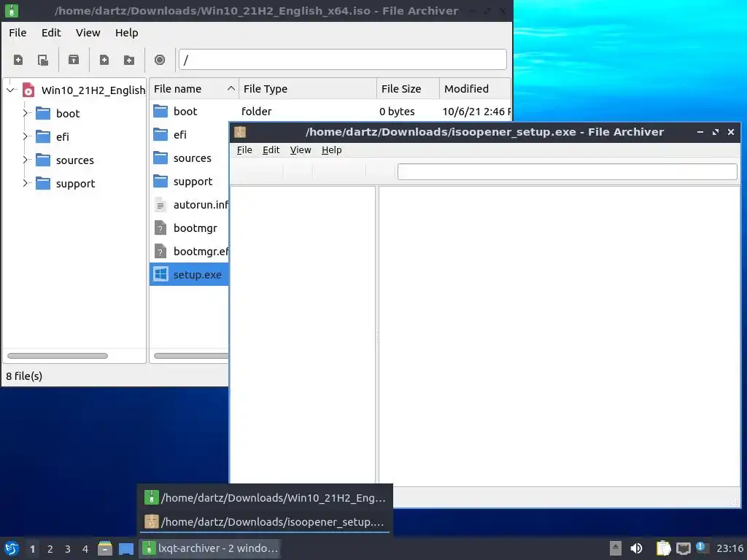Click the '0 bytes' size cell of boot
The width and height of the screenshot is (747, 560).
pos(397,112)
